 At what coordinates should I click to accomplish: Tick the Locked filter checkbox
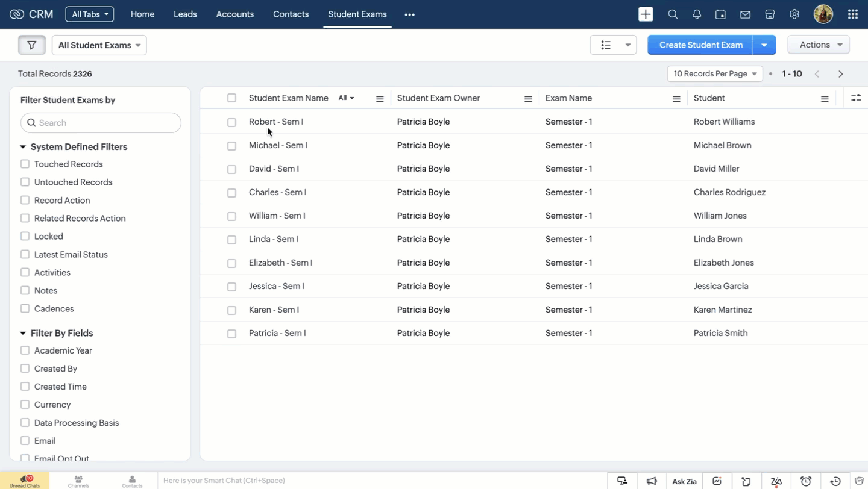[25, 236]
